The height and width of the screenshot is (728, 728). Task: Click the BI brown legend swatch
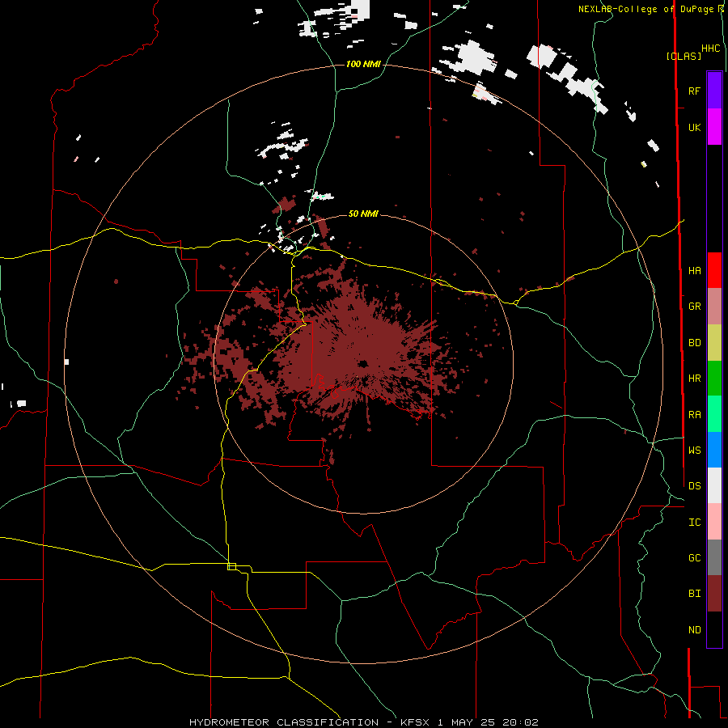[714, 594]
